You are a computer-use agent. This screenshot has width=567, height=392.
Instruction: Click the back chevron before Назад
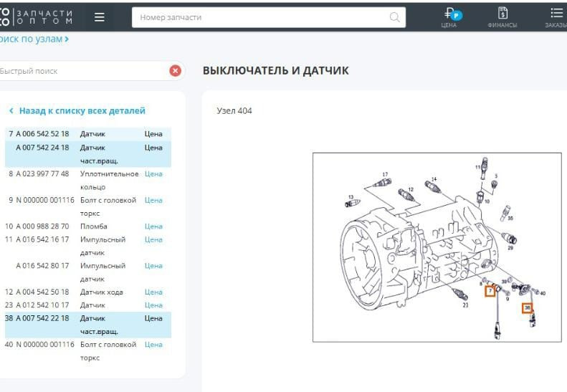coord(11,110)
